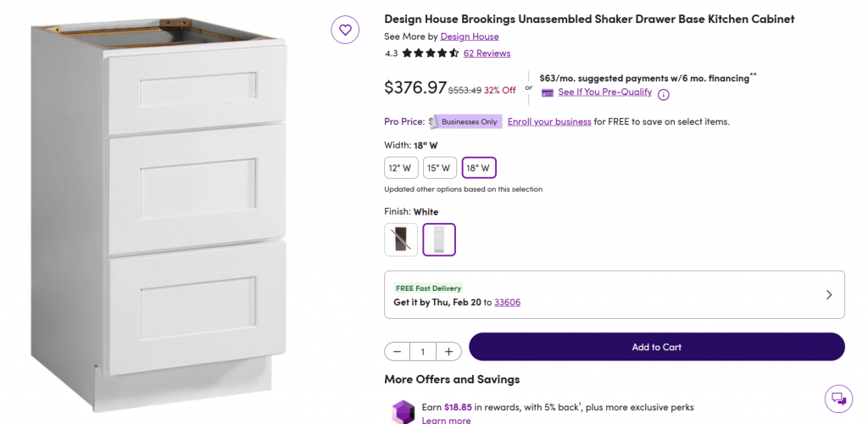Click the star rating icons

pyautogui.click(x=431, y=53)
